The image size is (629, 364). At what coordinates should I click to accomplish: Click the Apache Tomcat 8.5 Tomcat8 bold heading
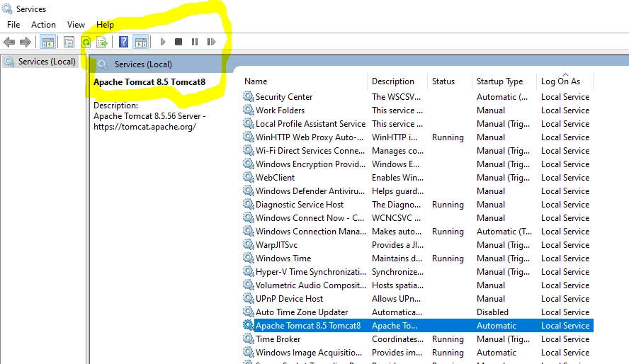click(149, 81)
